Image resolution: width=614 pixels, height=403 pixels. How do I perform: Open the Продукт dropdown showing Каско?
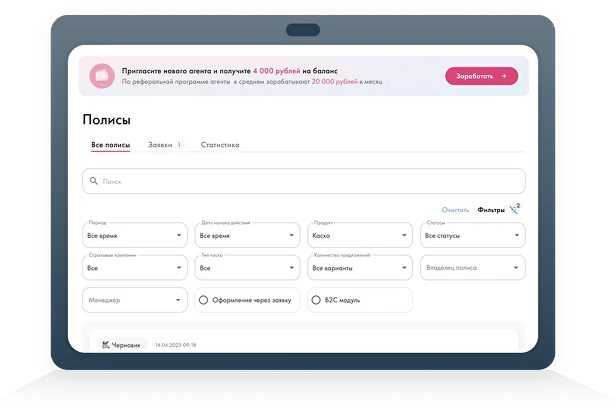(360, 235)
